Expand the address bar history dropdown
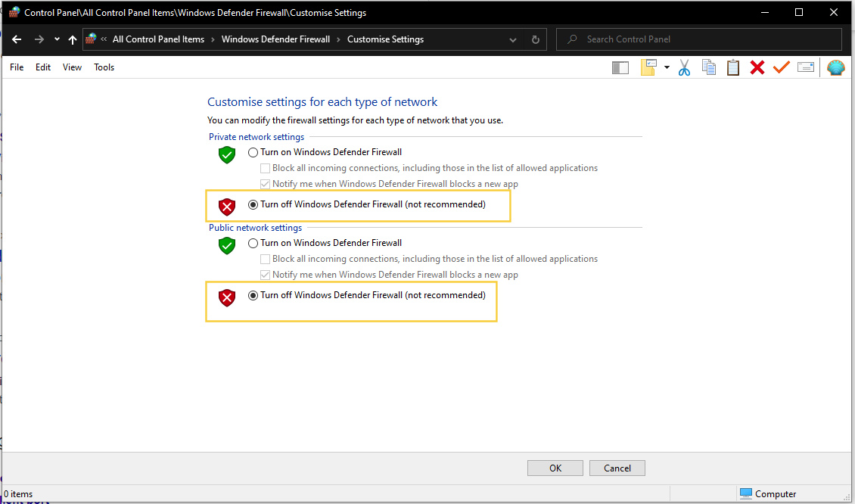Viewport: 855px width, 504px height. (513, 39)
